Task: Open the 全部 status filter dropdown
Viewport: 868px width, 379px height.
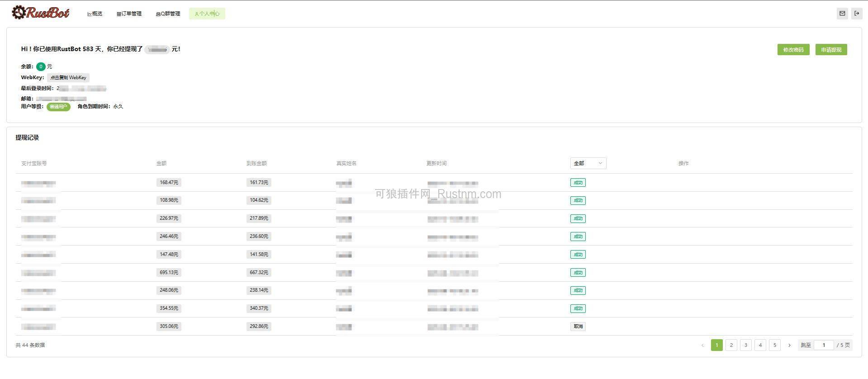Action: click(x=588, y=163)
